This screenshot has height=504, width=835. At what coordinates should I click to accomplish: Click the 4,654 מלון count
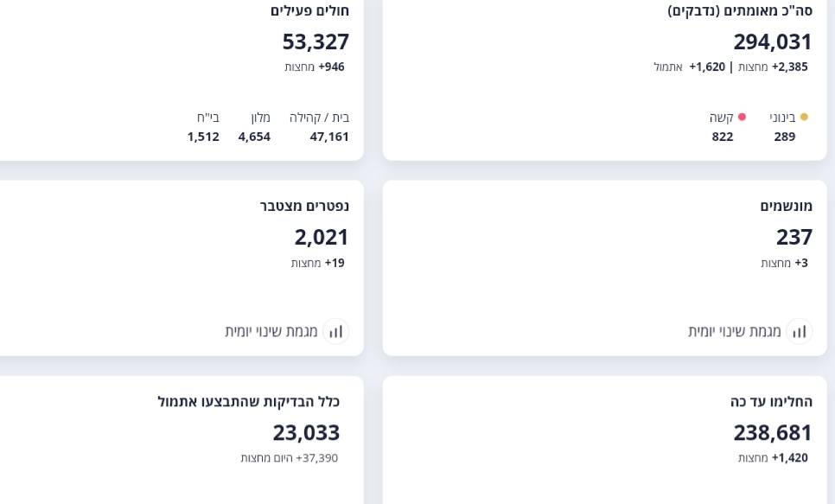254,136
